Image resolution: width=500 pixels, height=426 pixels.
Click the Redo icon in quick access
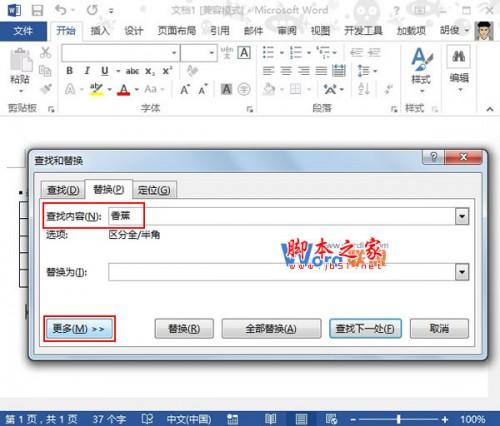(92, 10)
